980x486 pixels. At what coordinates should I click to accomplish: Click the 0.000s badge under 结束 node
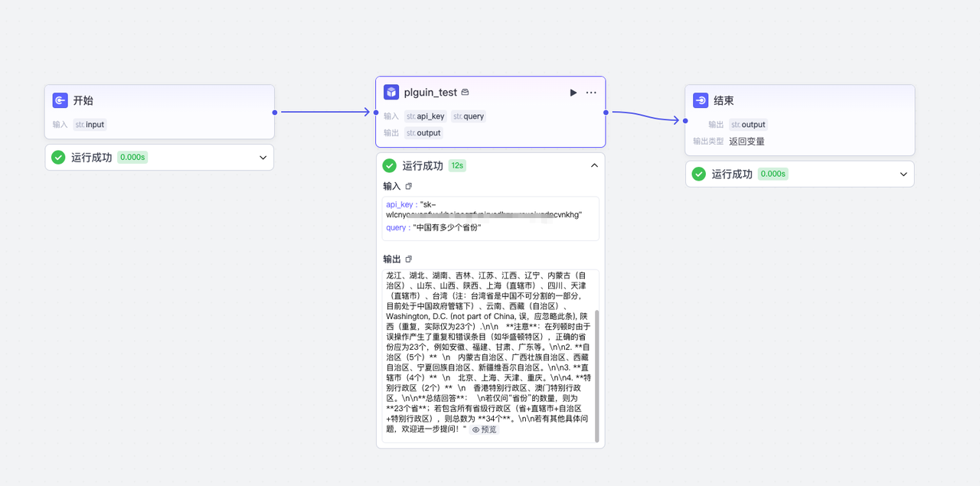(x=773, y=174)
